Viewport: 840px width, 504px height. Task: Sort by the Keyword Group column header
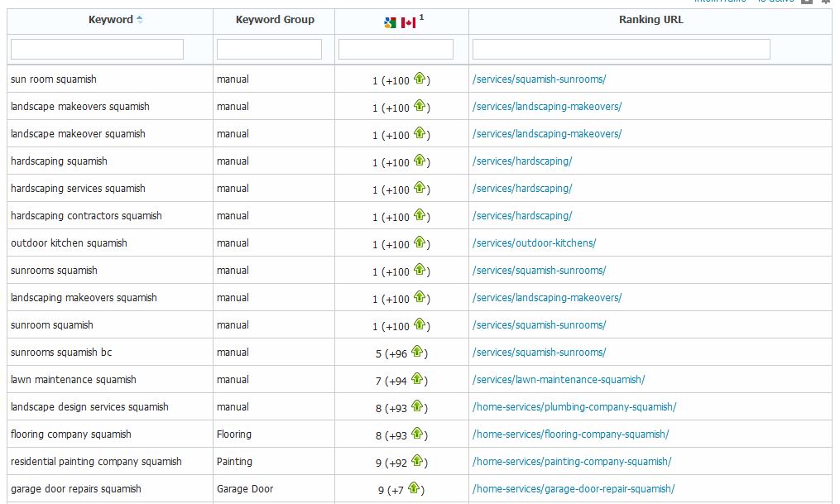pyautogui.click(x=275, y=20)
